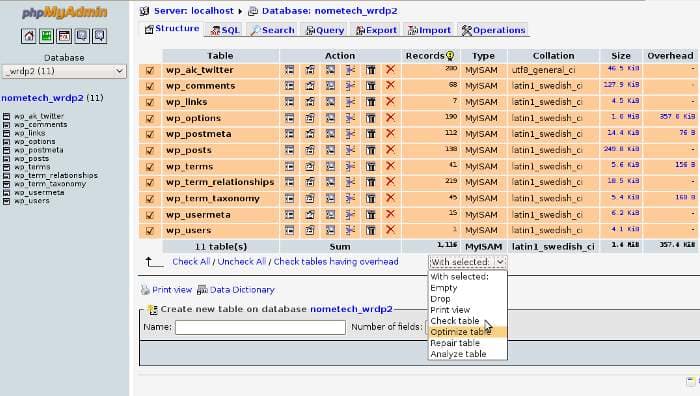700x396 pixels.
Task: Uncheck the wp_terms checkbox
Action: coord(150,167)
